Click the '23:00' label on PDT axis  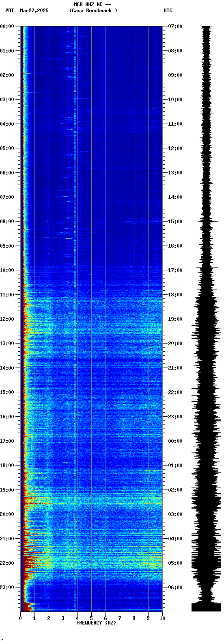tap(7, 587)
